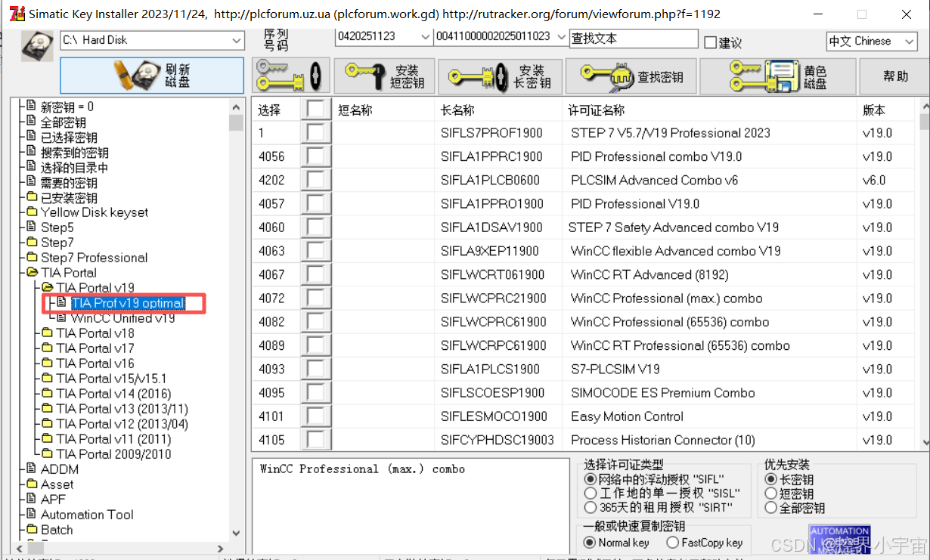This screenshot has width=930, height=560.
Task: Select 新密钥 = 0 tree item
Action: point(67,107)
